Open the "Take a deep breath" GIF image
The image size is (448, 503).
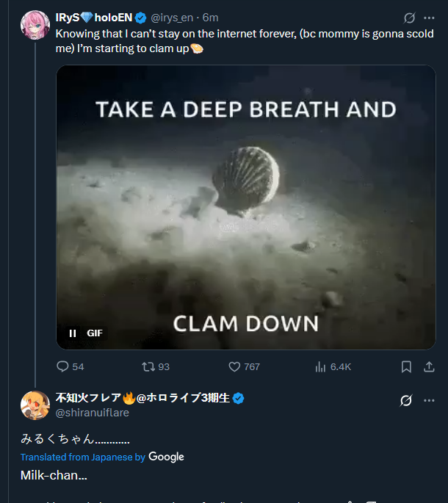[246, 207]
